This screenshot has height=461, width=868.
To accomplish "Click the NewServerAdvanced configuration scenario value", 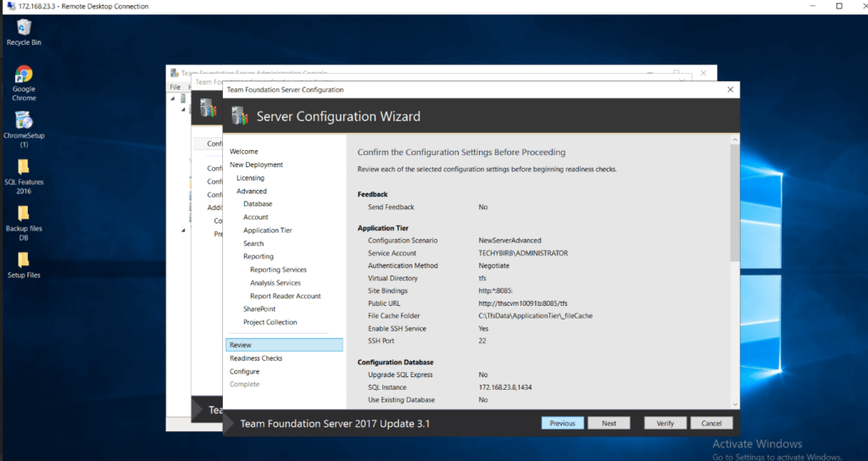I will point(509,240).
